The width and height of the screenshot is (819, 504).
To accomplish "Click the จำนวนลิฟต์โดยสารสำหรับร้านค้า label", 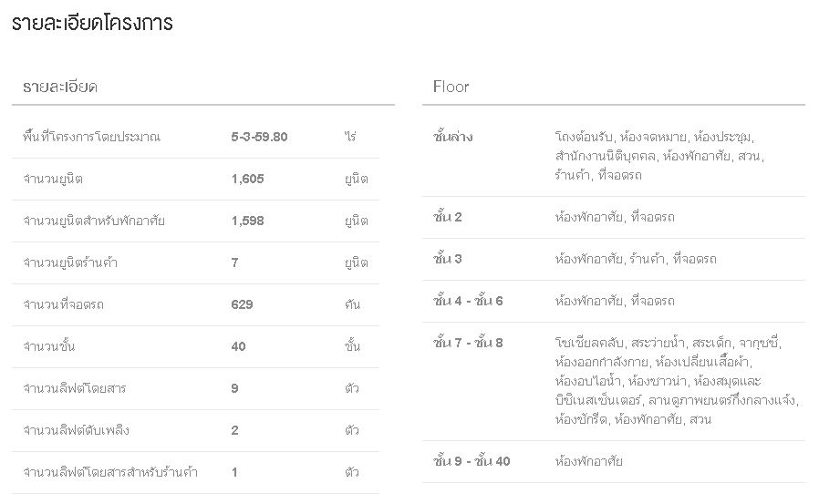I will pos(111,472).
